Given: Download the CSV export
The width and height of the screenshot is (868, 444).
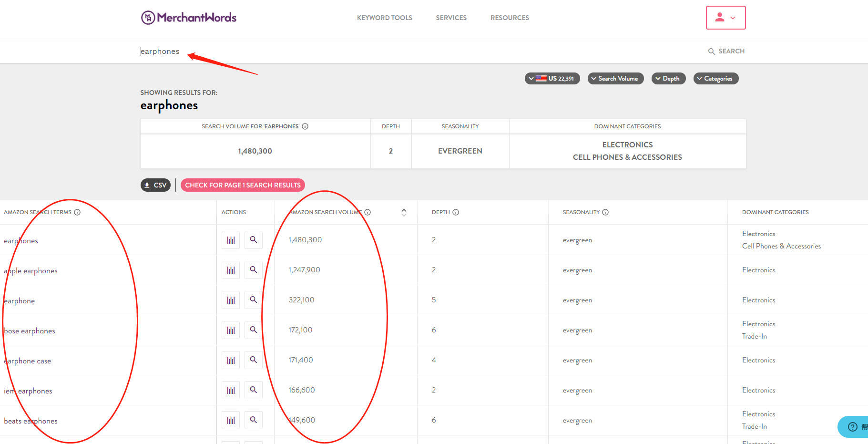Looking at the screenshot, I should click(155, 185).
